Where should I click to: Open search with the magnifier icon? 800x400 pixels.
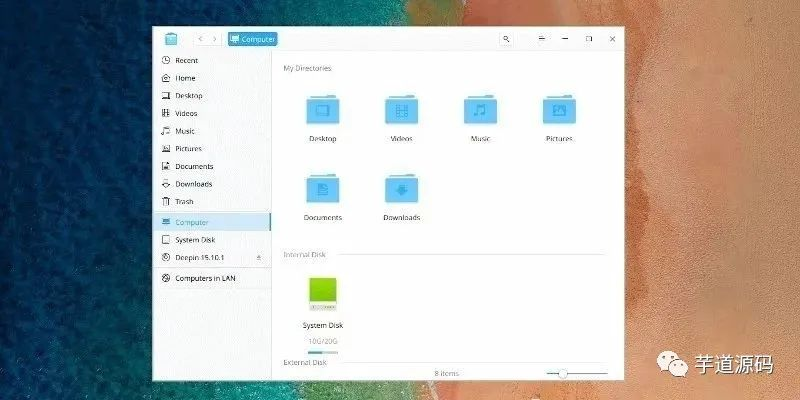[x=506, y=39]
